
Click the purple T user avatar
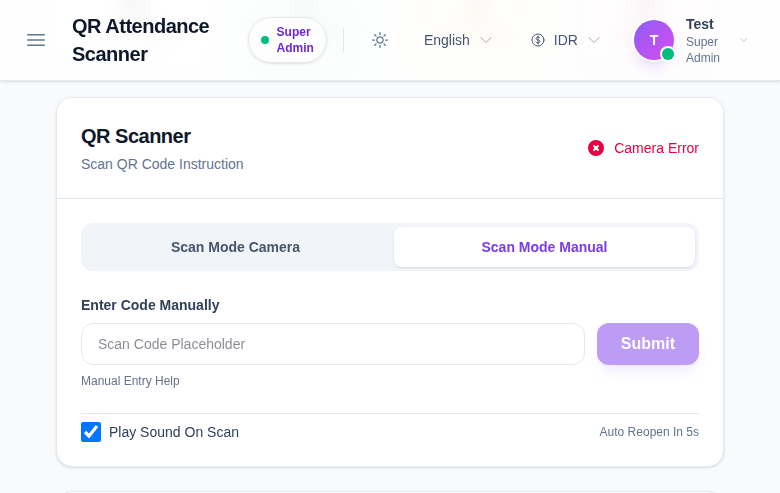click(x=654, y=40)
